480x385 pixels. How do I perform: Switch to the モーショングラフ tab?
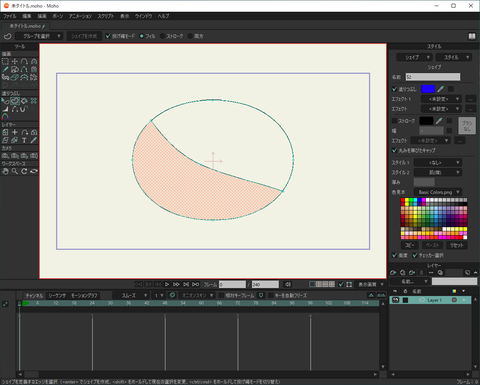(84, 295)
